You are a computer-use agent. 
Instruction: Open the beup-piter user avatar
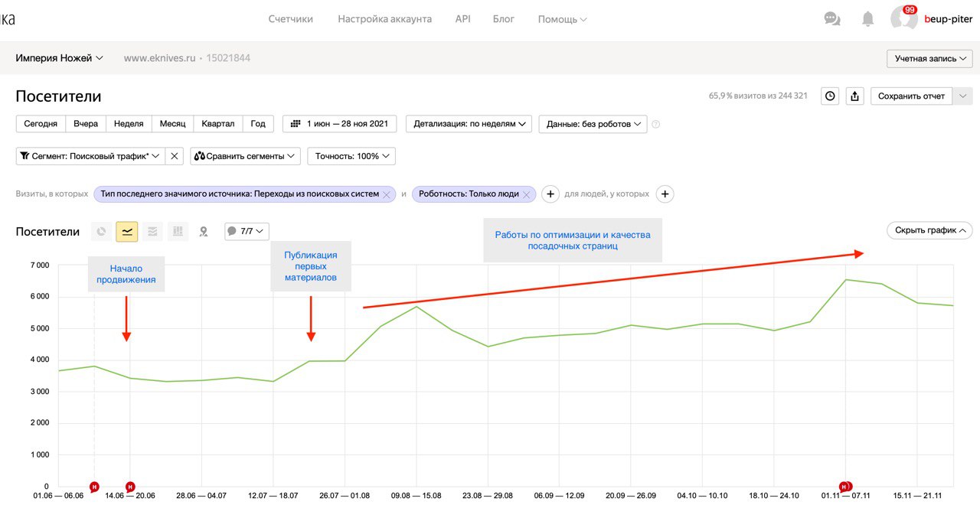[904, 19]
